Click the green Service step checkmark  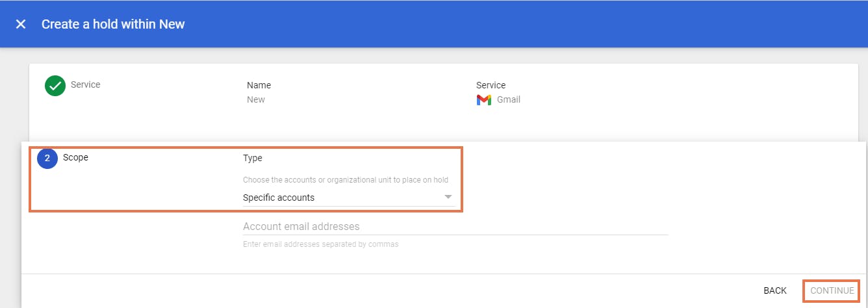[x=55, y=85]
